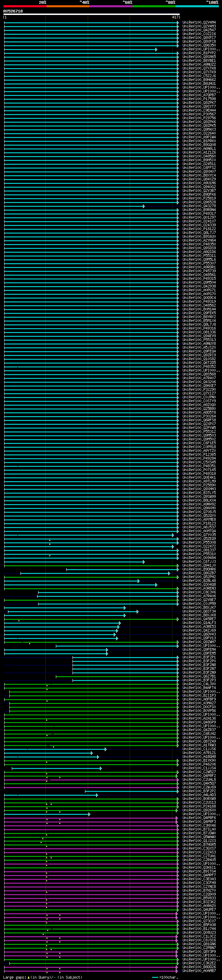Select the label UniRef100_Q6Z7B1
The height and width of the screenshot is (980, 222).
[x=199, y=677]
